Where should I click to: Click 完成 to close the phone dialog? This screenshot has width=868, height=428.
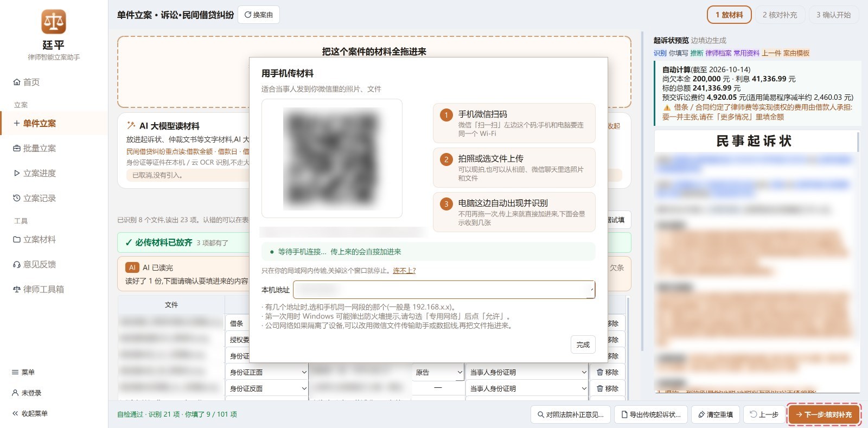tap(583, 344)
